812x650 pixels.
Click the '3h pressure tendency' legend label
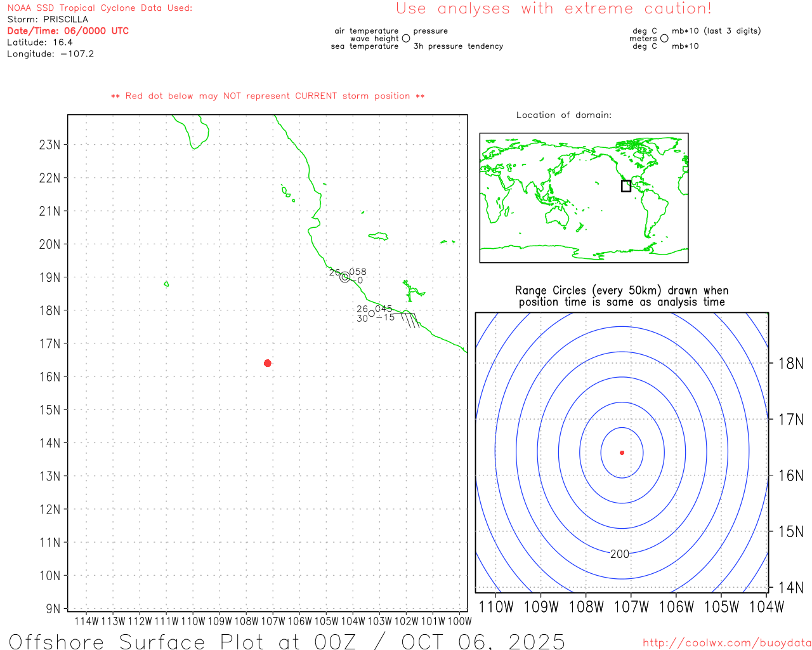[458, 46]
